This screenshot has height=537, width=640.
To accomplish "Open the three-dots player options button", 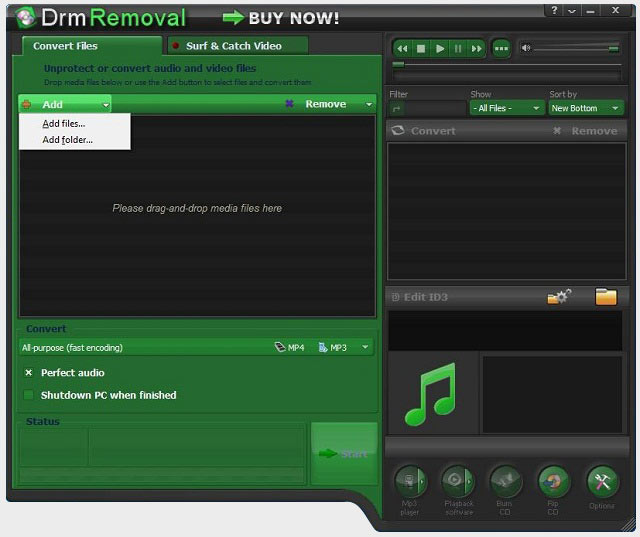I will click(501, 49).
